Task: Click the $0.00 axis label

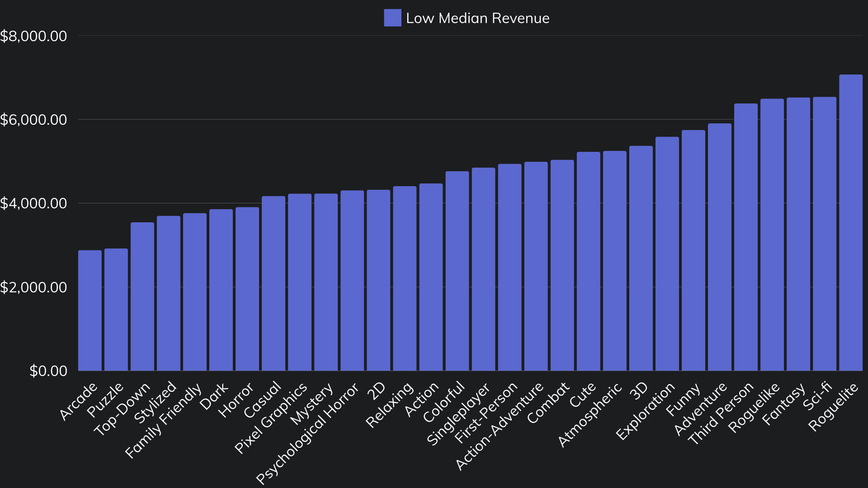Action: coord(48,371)
